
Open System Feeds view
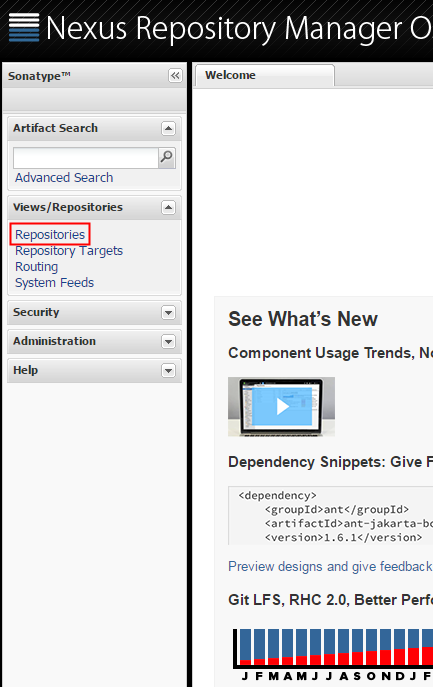pos(54,283)
